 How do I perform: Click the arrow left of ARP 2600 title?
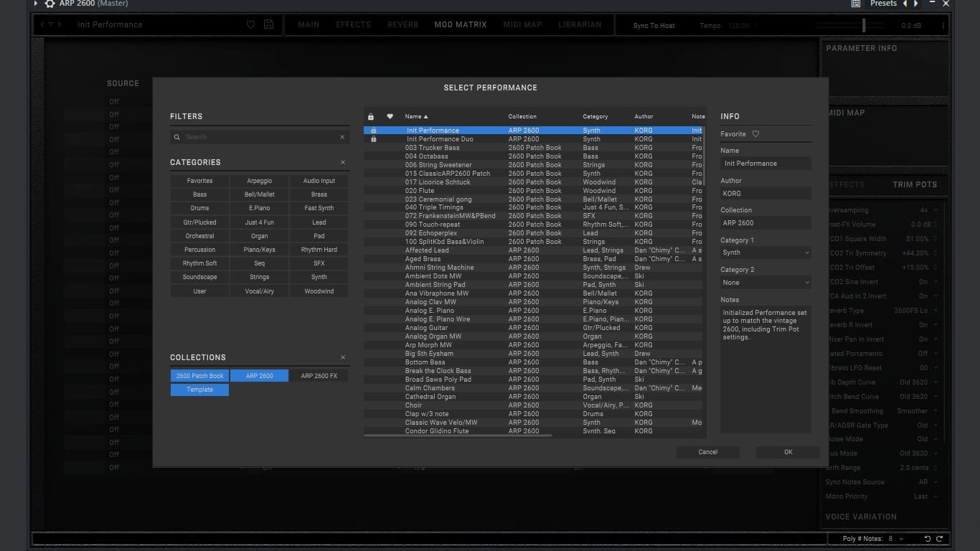coord(36,4)
